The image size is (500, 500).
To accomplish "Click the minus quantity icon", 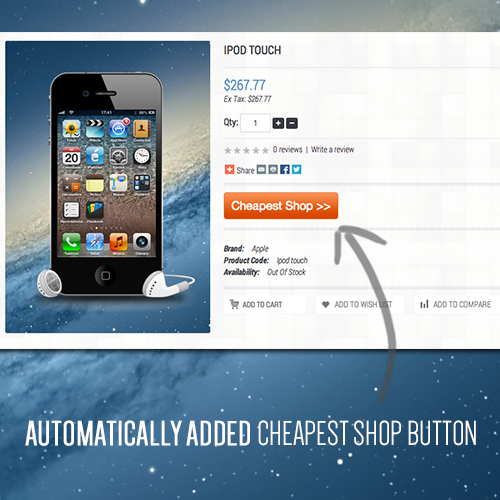I will click(292, 123).
